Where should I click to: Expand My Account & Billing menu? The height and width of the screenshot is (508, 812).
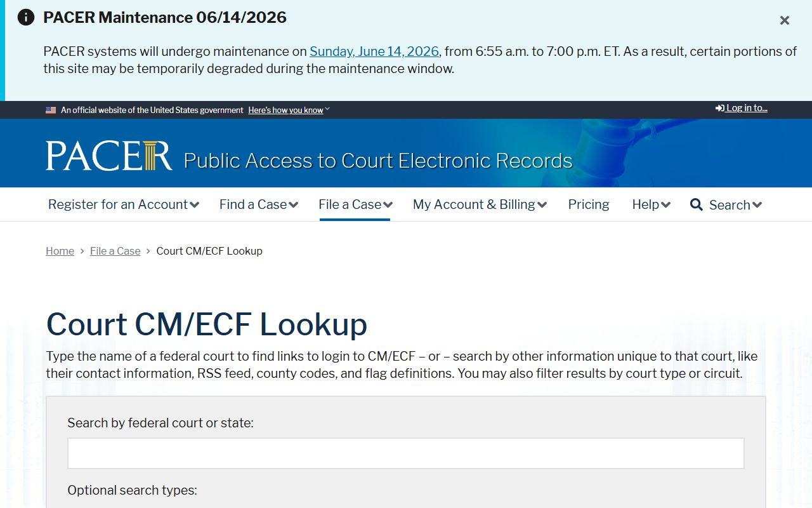[x=480, y=204]
